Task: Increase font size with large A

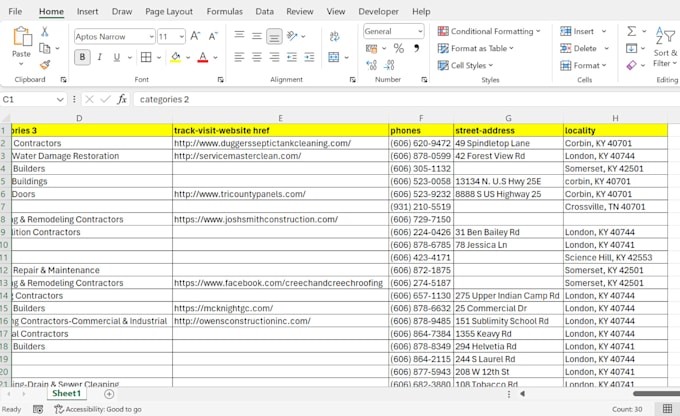Action: [195, 36]
